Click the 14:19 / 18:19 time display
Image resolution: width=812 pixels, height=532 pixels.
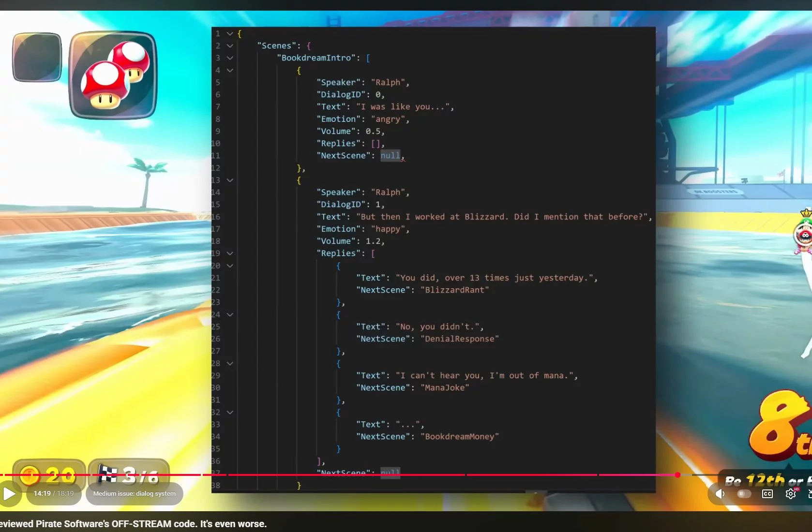pos(54,494)
